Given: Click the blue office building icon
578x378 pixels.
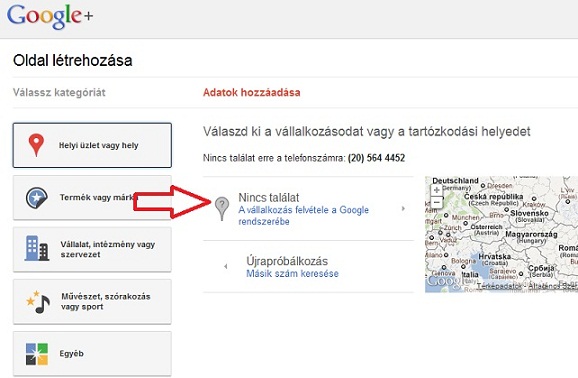Looking at the screenshot, I should 36,248.
